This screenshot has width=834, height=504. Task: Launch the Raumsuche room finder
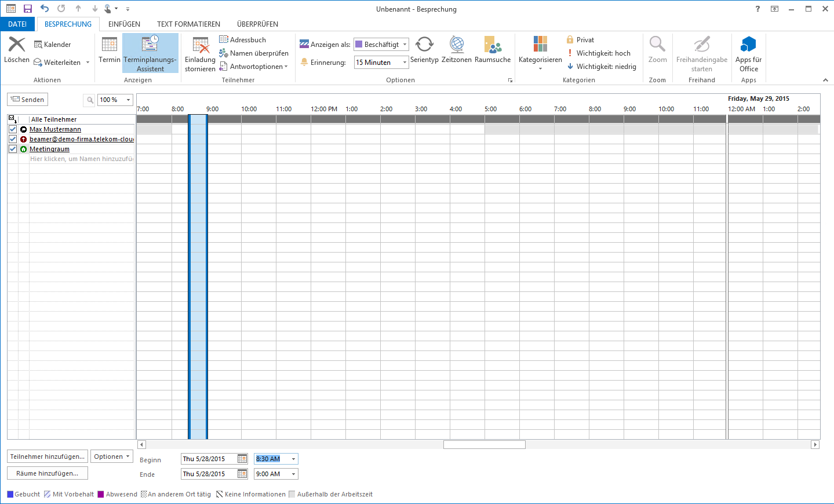point(493,50)
